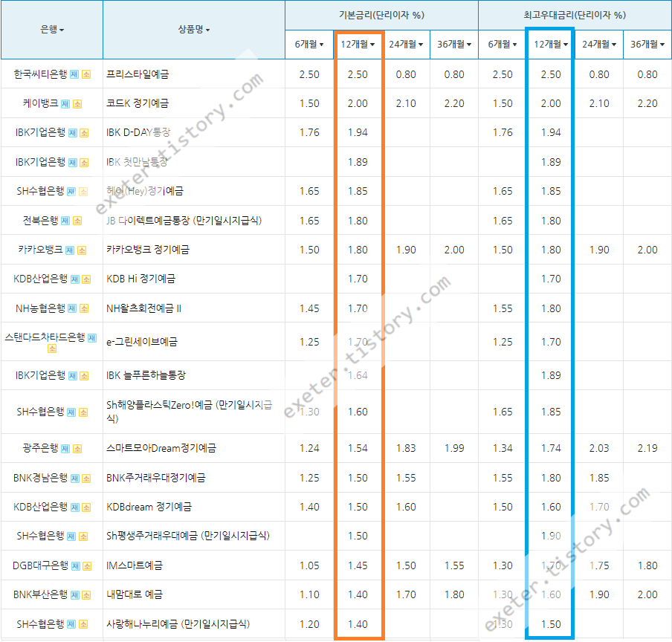Viewport: 672px width, 642px height.
Task: Click product name 헤이(Hey)정기예금
Action: [145, 191]
